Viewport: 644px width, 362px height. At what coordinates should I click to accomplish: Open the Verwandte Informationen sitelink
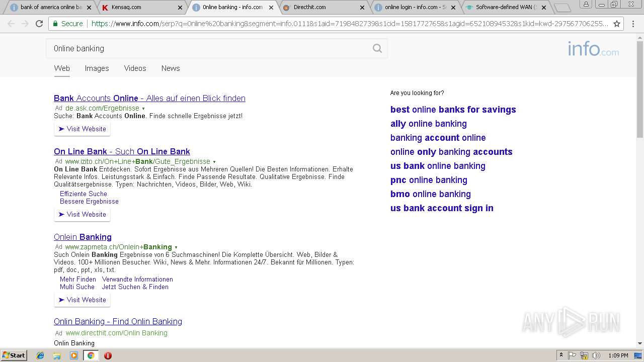coord(137,279)
